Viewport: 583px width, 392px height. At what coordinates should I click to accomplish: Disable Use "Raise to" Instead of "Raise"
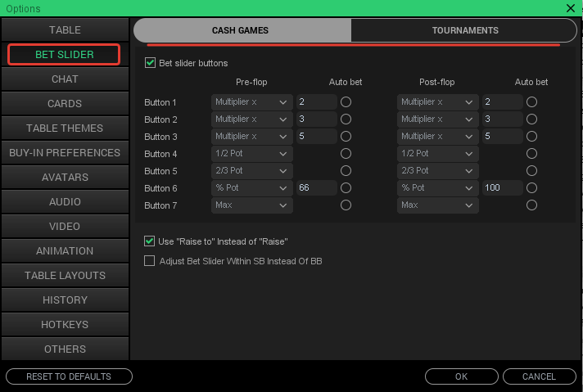click(x=150, y=241)
